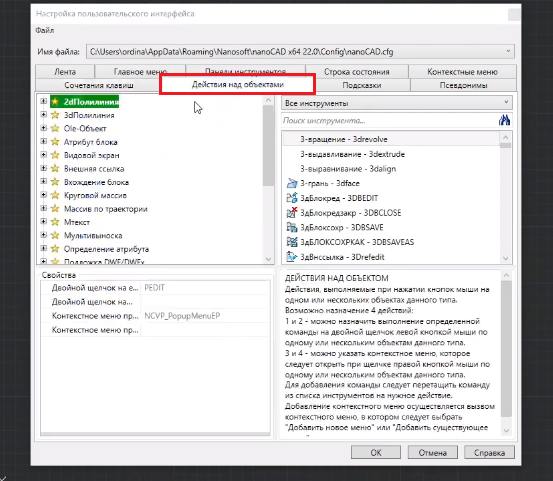Screen dimensions: 553x481
Task: Select the 3дБлокредзакр 3DBCLOSE icon
Action: [x=292, y=213]
